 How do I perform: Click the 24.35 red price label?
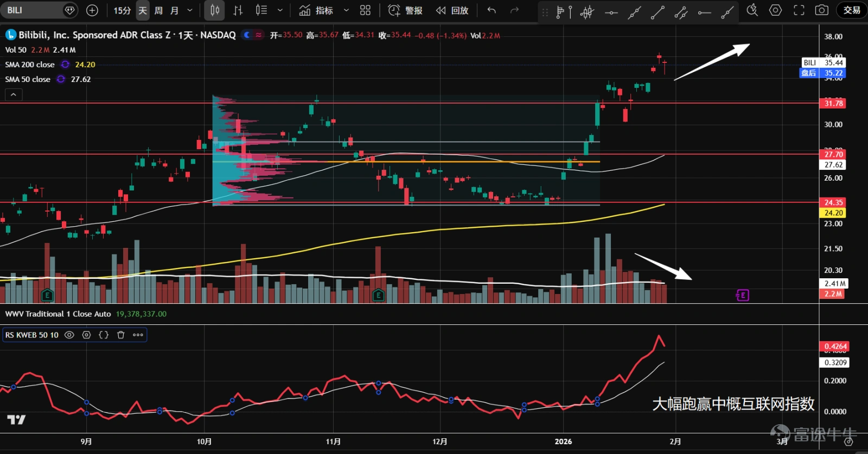click(833, 203)
